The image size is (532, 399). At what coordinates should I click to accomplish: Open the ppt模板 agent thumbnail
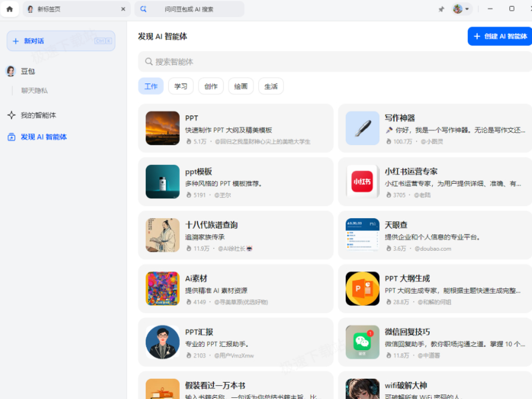point(162,182)
